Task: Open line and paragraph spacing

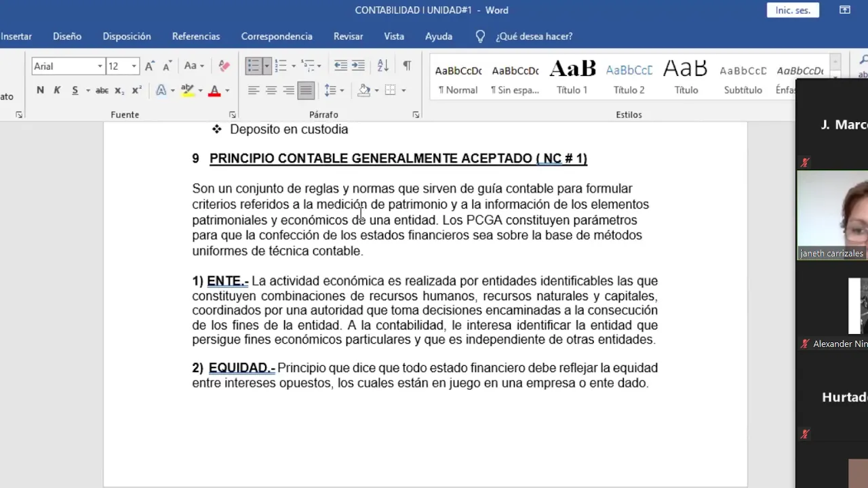Action: click(330, 90)
